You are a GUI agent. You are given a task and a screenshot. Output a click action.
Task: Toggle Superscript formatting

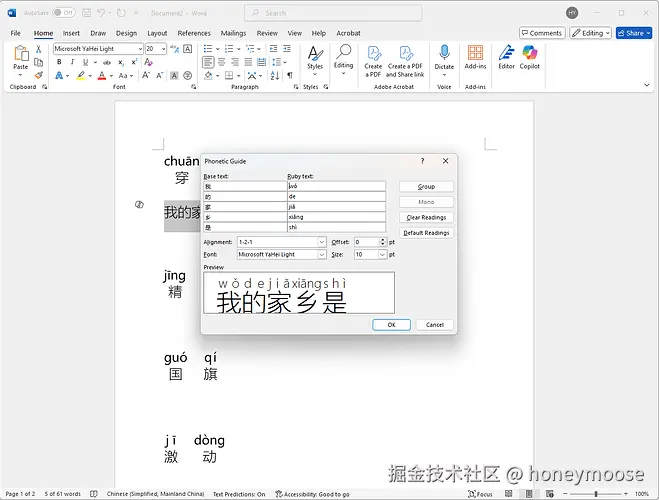click(x=134, y=62)
